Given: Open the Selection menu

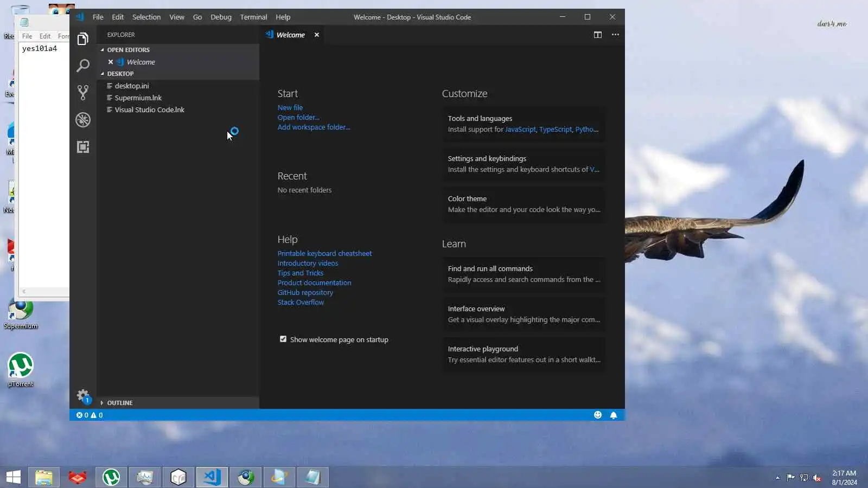Looking at the screenshot, I should coord(146,17).
